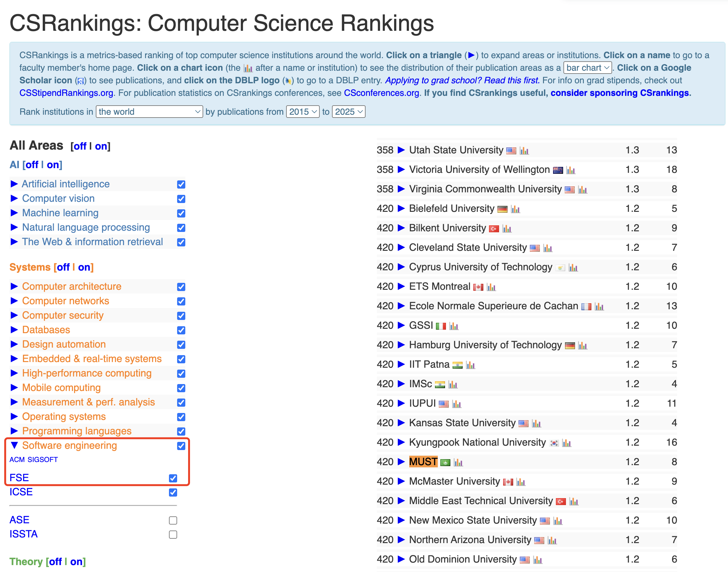Show bar chart for Virginia Commonwealth University
Viewport: 728px width, 572px height.
pyautogui.click(x=583, y=190)
